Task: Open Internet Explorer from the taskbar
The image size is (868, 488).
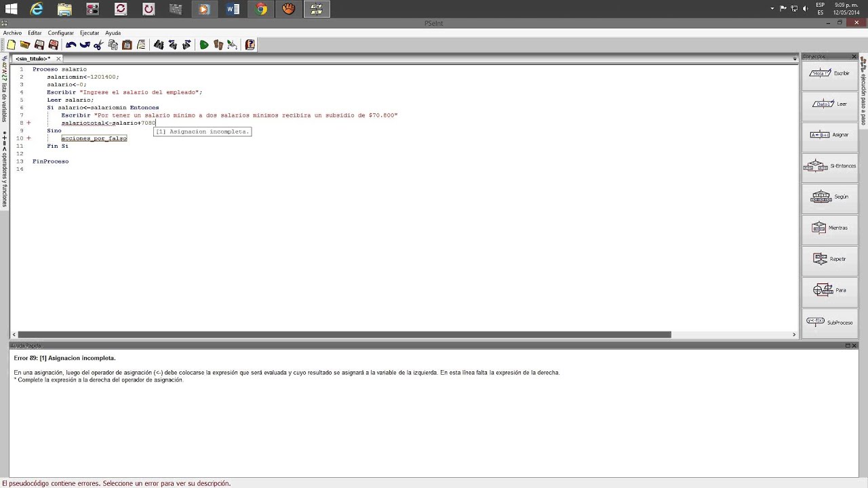Action: [37, 9]
